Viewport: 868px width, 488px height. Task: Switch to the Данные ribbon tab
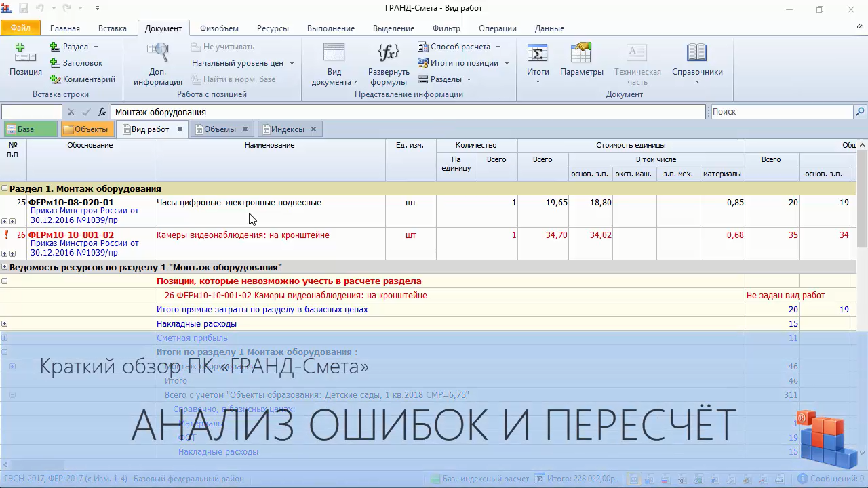[549, 28]
